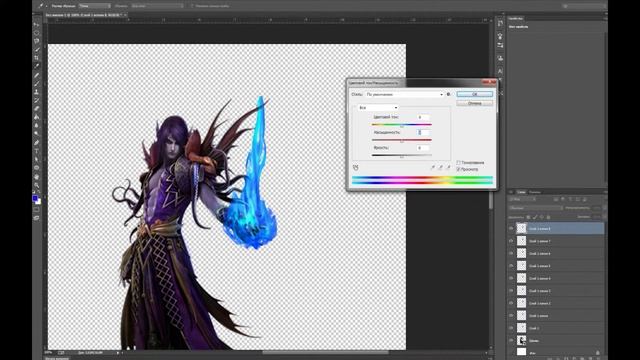Click the Hue value input field
Screen dimensions: 640x360
(423, 117)
